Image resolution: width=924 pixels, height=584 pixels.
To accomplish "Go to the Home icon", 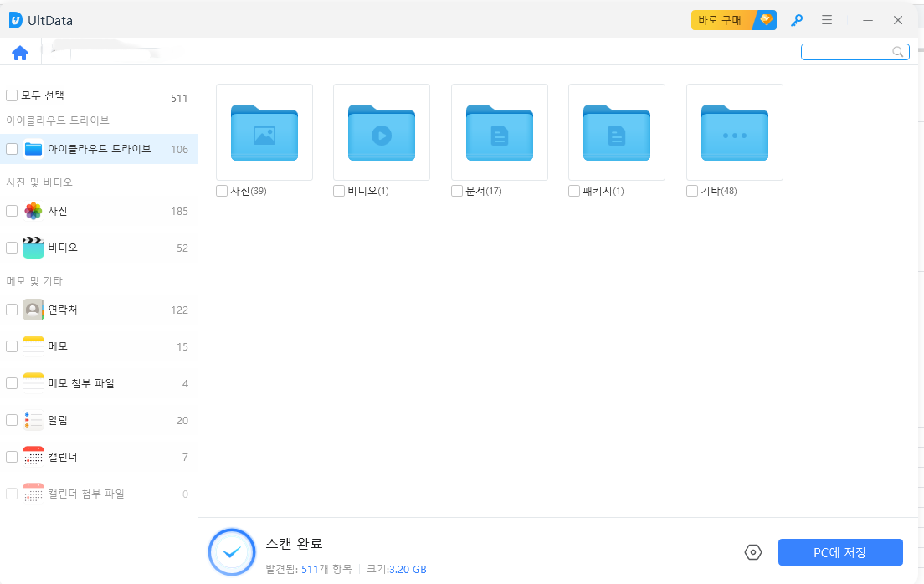I will (x=20, y=53).
